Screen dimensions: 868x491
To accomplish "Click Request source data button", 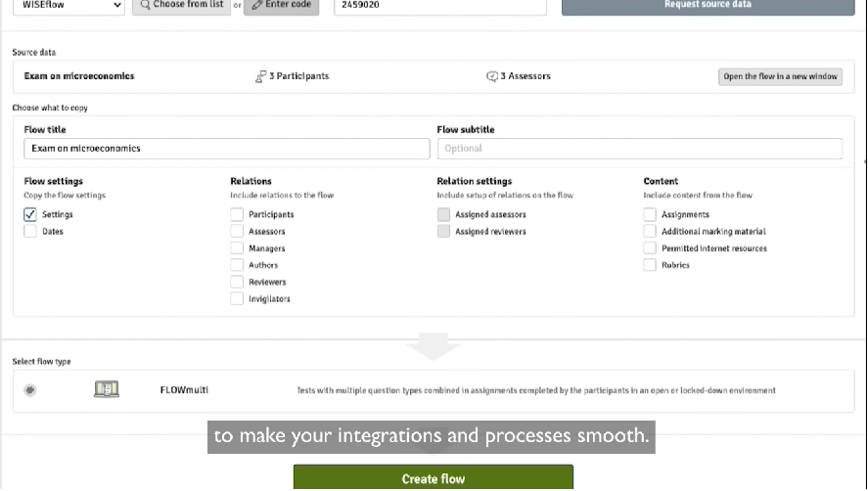I will 708,5.
